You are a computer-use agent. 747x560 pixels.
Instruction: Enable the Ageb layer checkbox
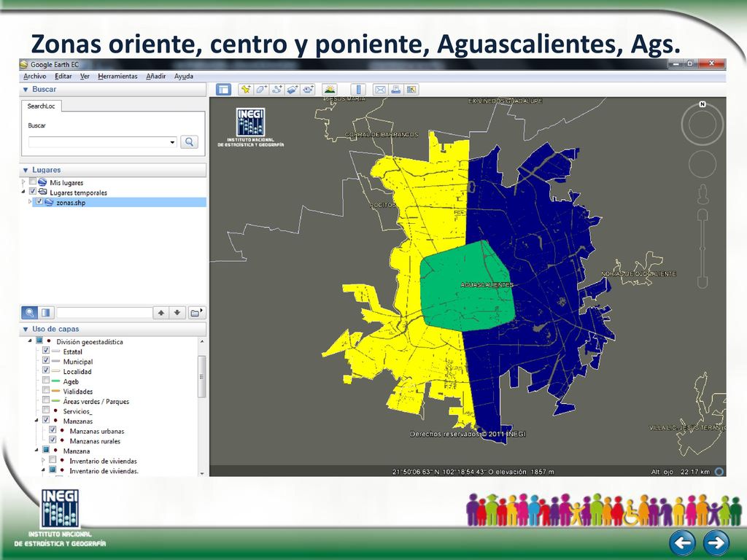click(x=46, y=381)
